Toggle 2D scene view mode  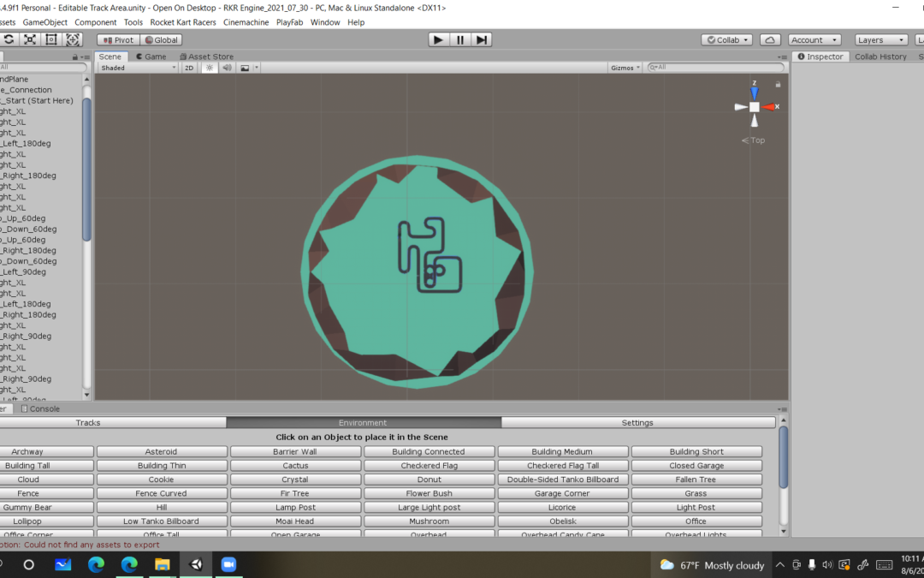click(189, 68)
